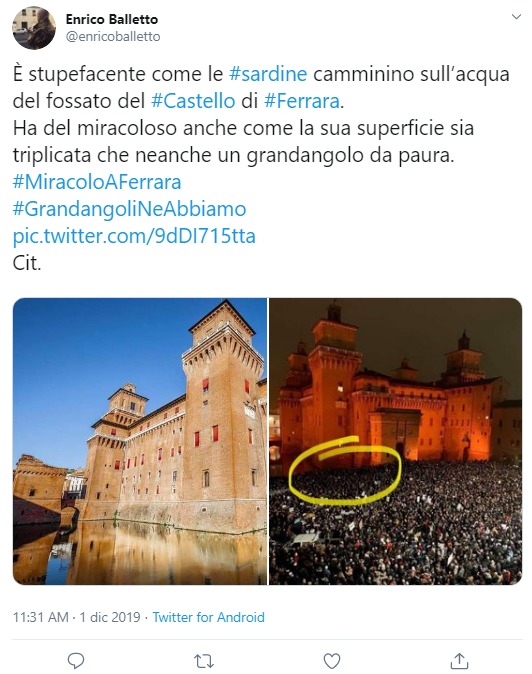This screenshot has width=532, height=674.
Task: Click the reply speech bubble icon
Action: tap(76, 661)
